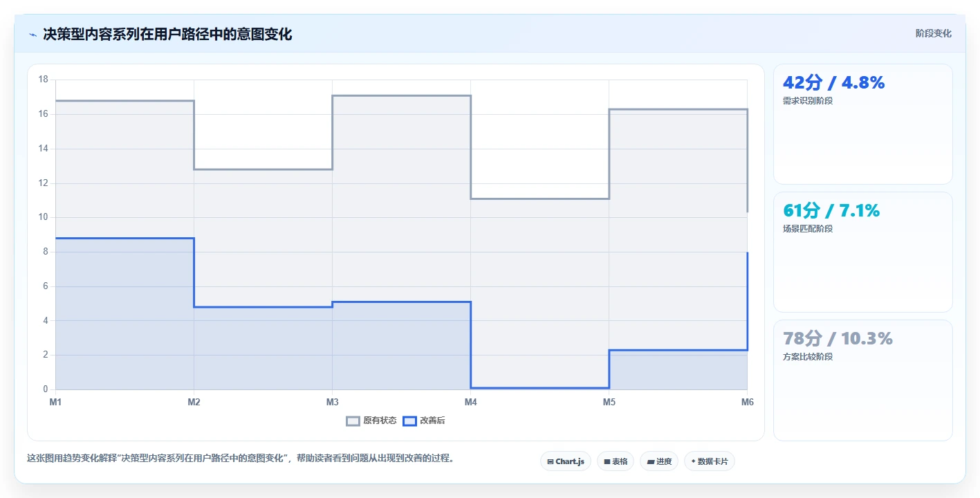
Task: Click the M4 x-axis label
Action: (x=470, y=402)
